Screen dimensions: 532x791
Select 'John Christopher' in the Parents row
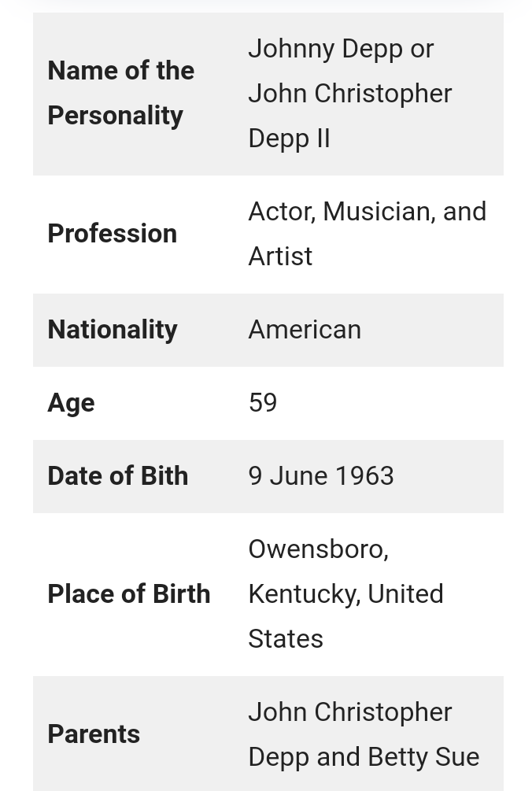tap(350, 712)
